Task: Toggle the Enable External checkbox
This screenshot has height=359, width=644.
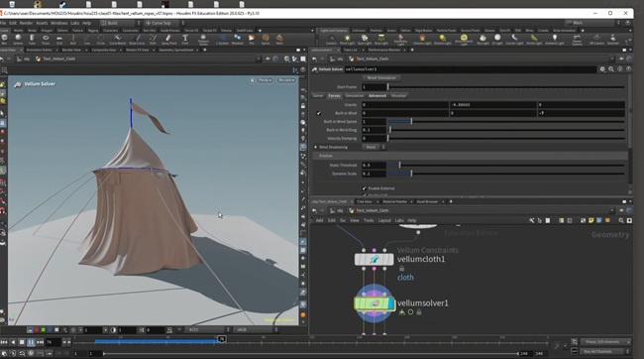Action: (x=364, y=188)
